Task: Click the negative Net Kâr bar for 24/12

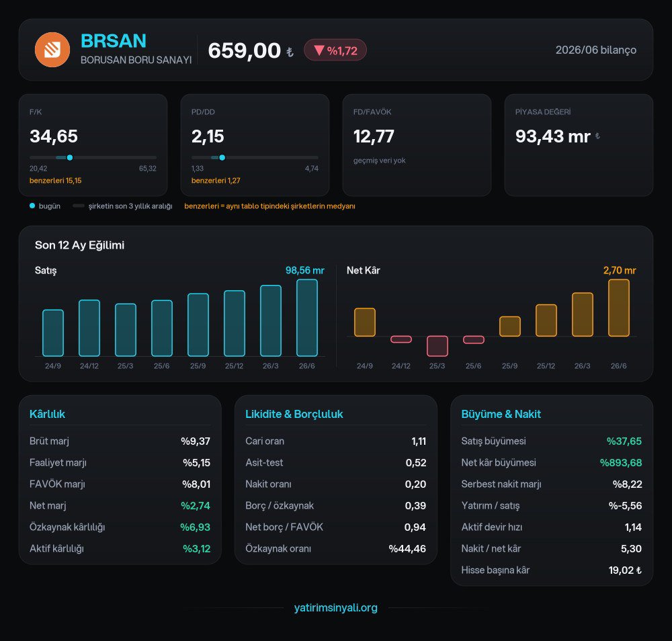Action: [401, 339]
